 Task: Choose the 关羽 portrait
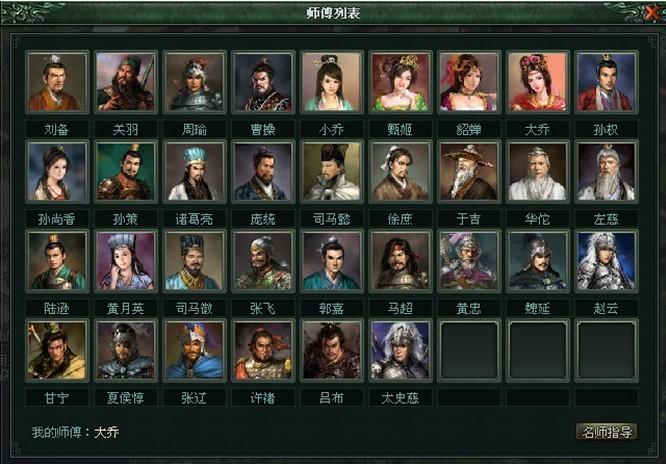point(126,82)
